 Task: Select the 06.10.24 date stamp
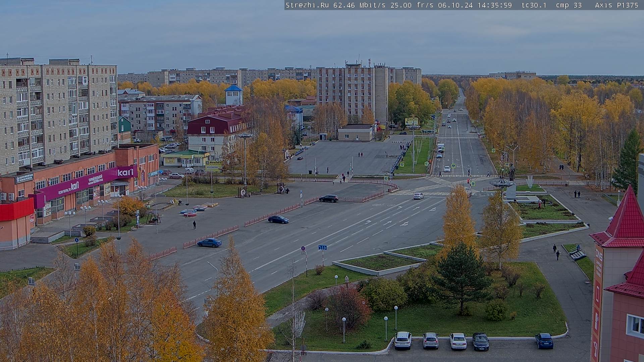455,5
